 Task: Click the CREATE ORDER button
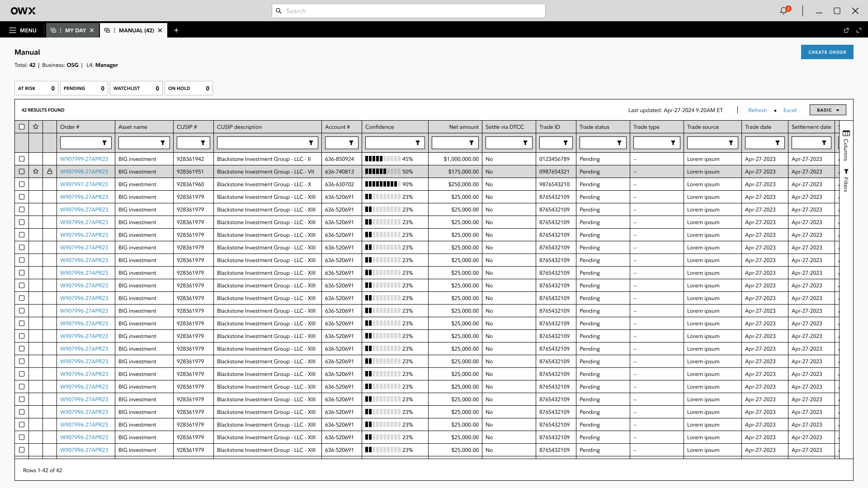pos(827,52)
